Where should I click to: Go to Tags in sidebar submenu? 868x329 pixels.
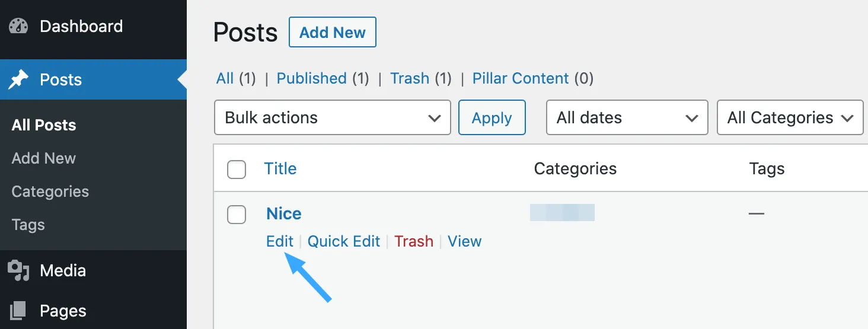[28, 225]
